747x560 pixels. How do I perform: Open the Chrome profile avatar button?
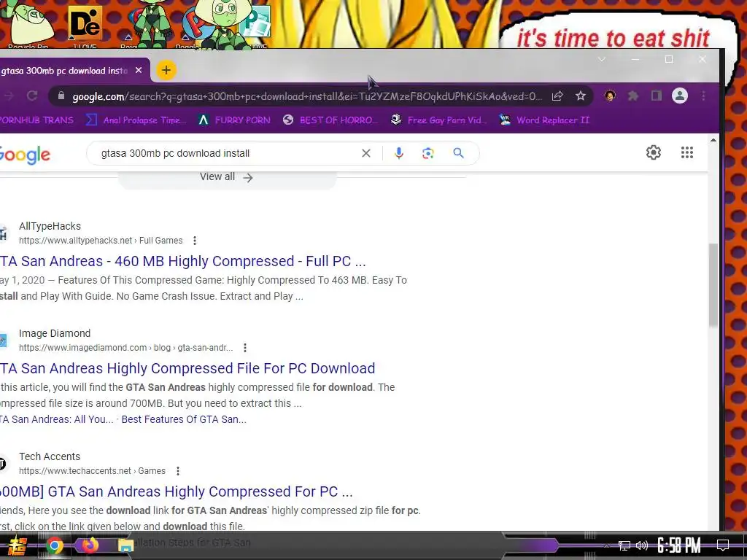click(x=680, y=96)
